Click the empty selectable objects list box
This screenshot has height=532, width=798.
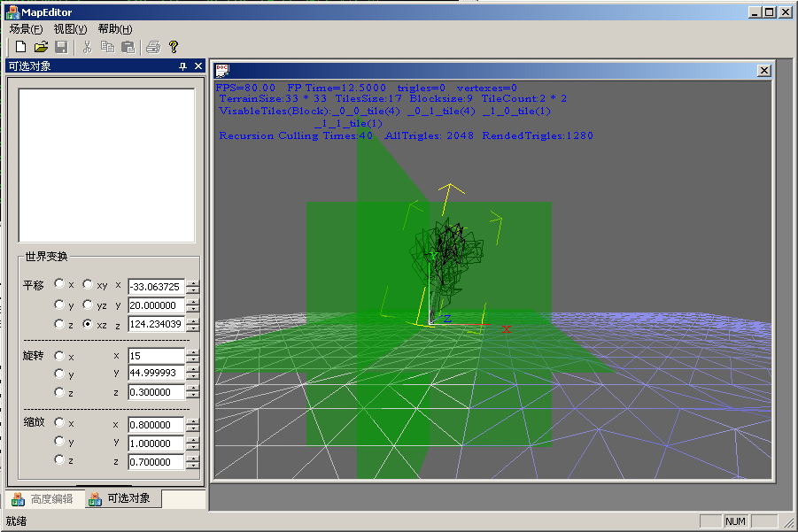(x=107, y=166)
